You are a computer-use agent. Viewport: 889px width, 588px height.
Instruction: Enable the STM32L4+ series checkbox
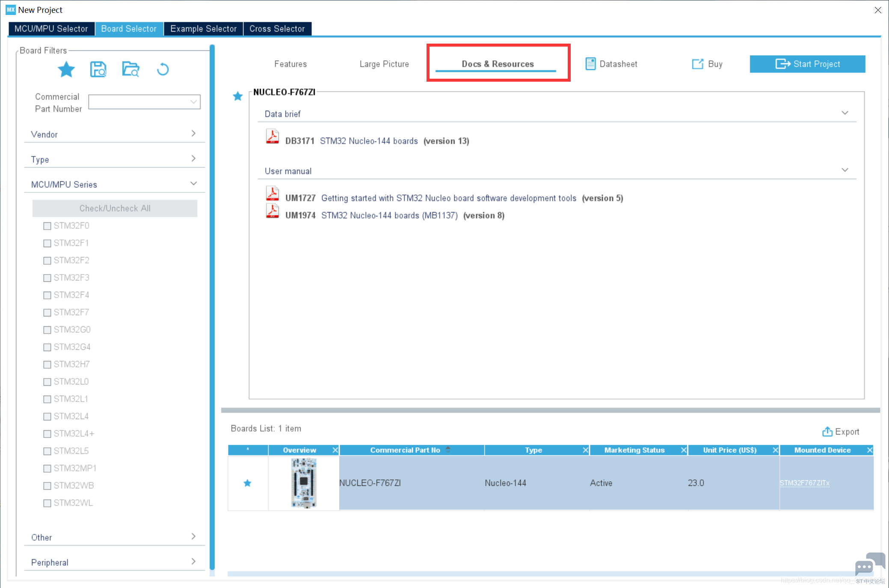click(x=47, y=434)
